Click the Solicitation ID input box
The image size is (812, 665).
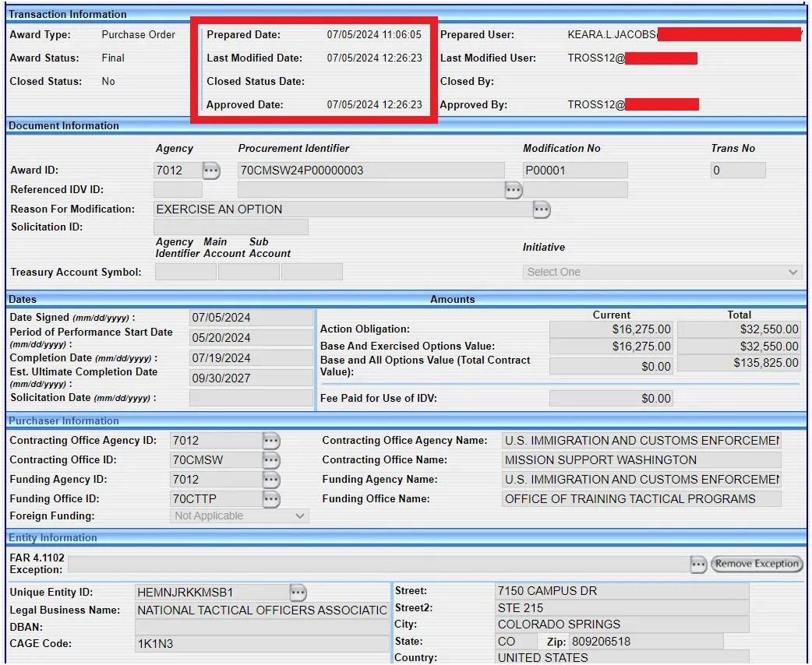[x=231, y=227]
